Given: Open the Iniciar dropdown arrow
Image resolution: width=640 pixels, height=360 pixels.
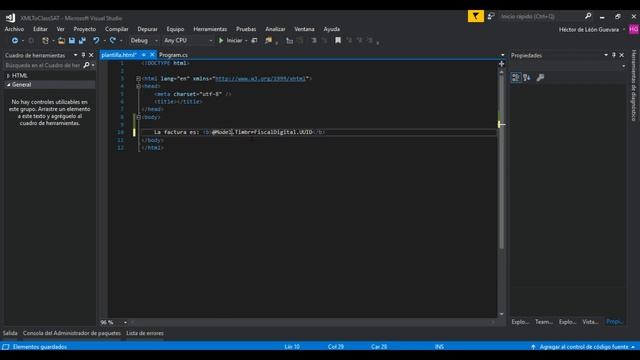Looking at the screenshot, I should 246,41.
